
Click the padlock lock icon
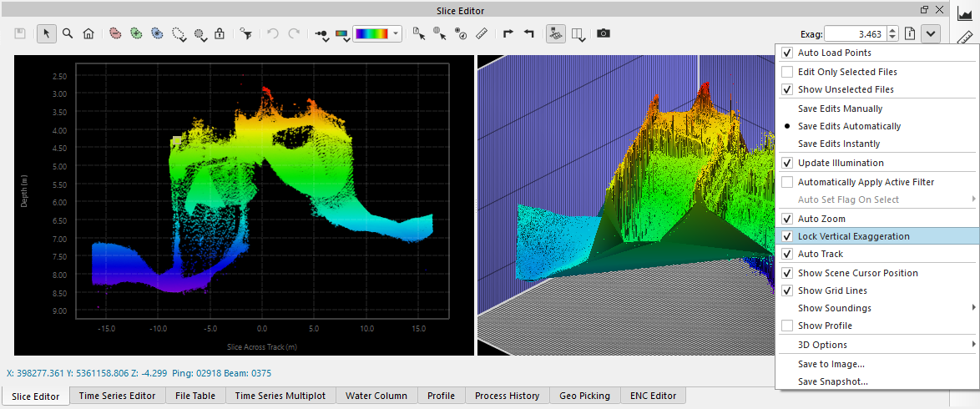[220, 33]
